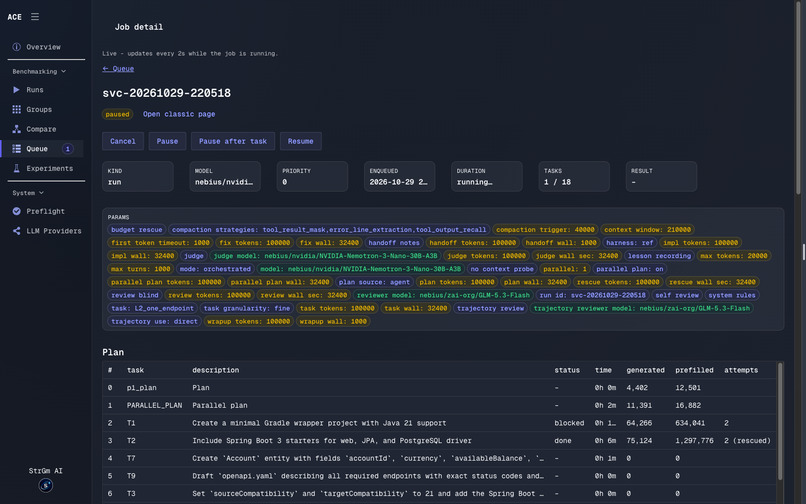Click the self review chip
The height and width of the screenshot is (504, 806).
click(x=677, y=295)
